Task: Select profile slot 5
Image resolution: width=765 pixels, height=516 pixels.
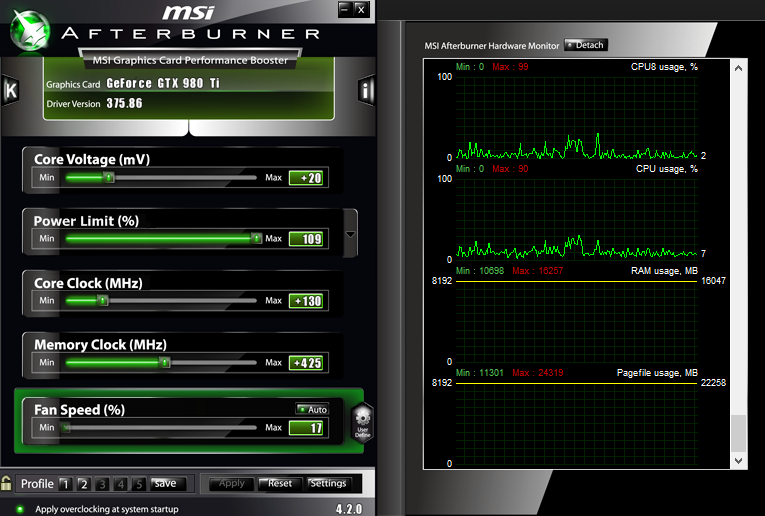Action: 139,484
